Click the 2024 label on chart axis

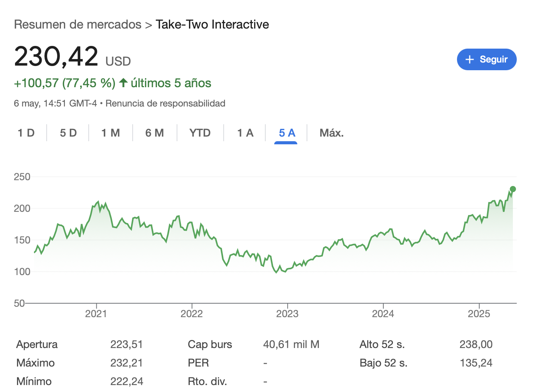(x=383, y=314)
